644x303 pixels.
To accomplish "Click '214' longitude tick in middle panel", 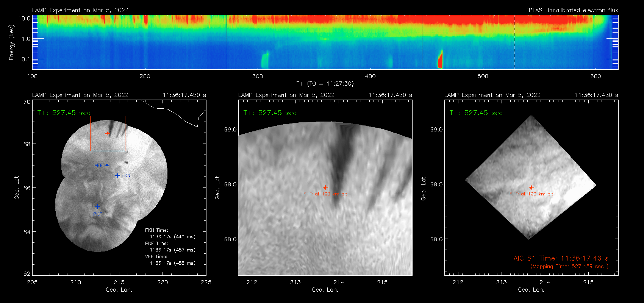I will click(339, 282).
